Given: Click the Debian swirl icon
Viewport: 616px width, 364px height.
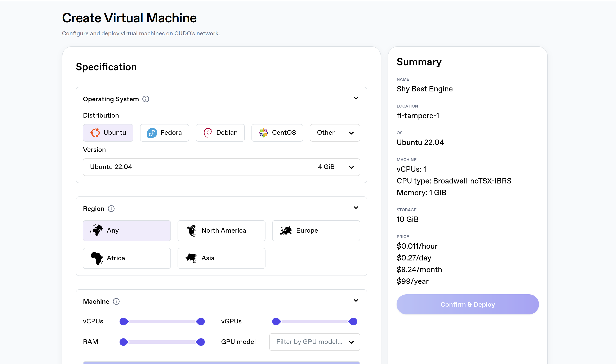Looking at the screenshot, I should (208, 133).
